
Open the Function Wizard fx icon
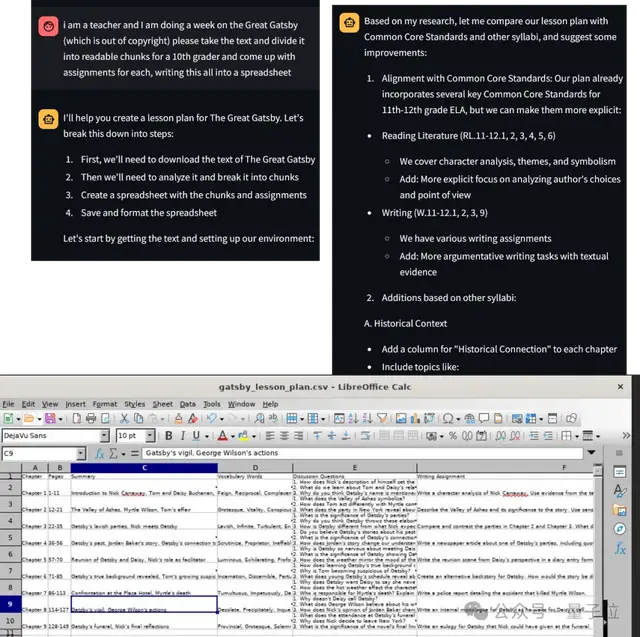(x=100, y=453)
